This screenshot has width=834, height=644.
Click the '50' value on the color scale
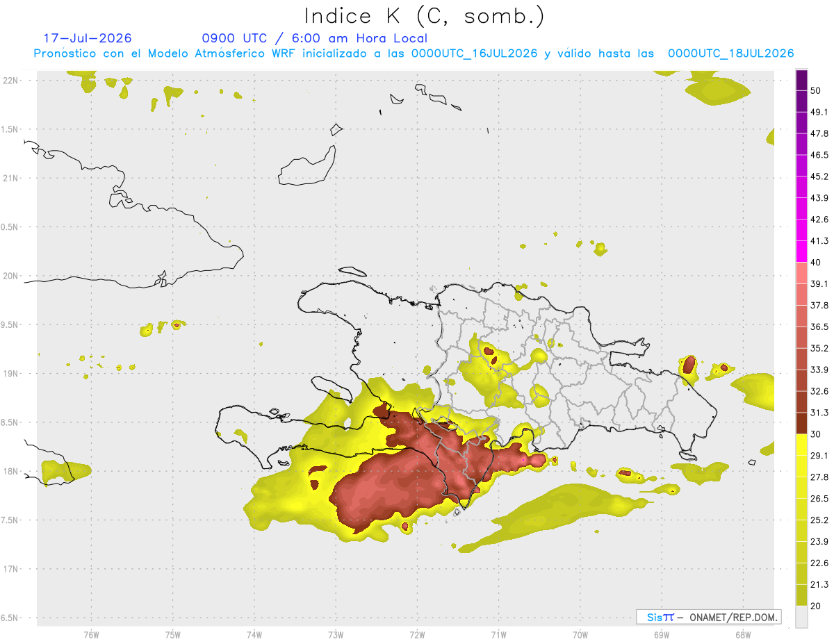click(x=816, y=90)
